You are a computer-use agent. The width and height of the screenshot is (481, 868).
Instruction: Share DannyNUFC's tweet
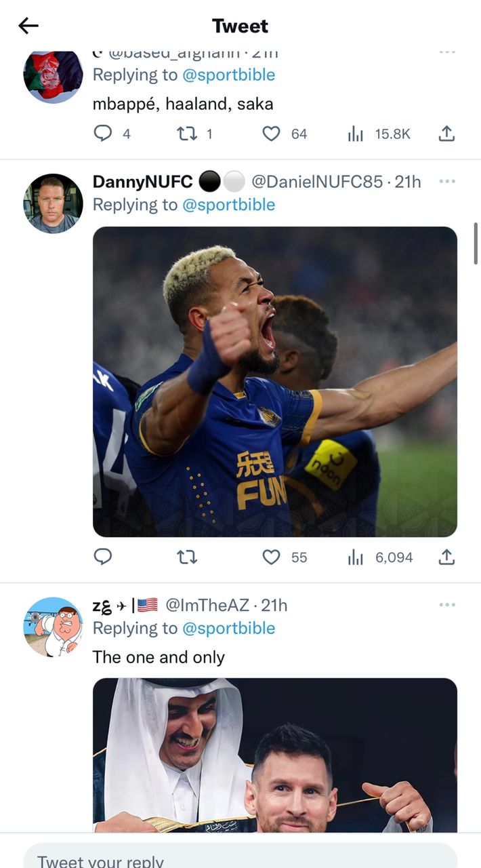click(446, 557)
